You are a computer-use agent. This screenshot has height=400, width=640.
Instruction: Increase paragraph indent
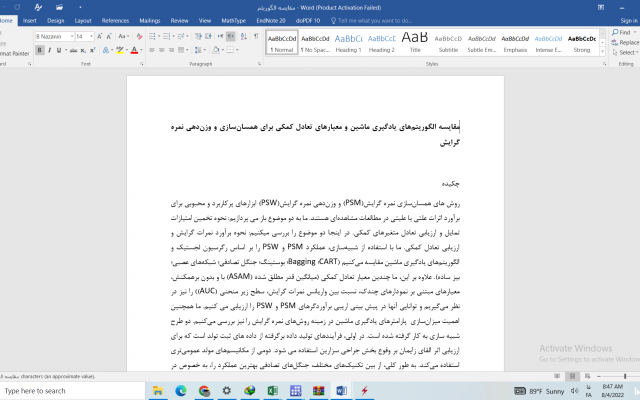point(208,36)
